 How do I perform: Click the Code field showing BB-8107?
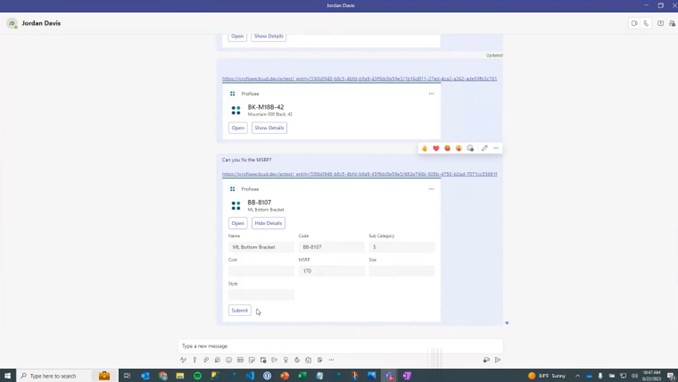click(332, 247)
